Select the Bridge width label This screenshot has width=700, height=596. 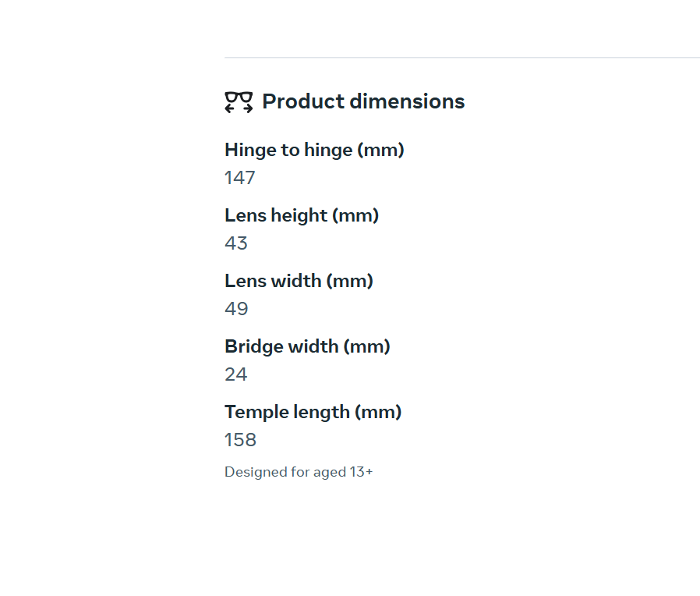(281, 346)
